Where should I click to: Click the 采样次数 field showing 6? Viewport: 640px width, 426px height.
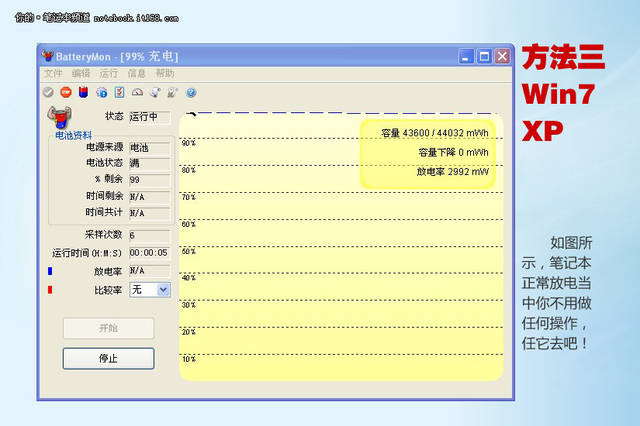tap(150, 235)
